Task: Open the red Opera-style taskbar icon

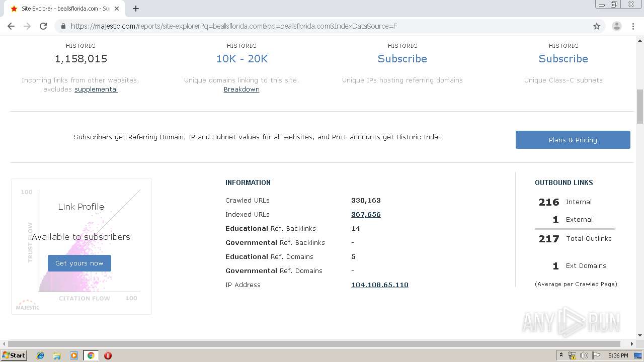Action: [x=108, y=355]
